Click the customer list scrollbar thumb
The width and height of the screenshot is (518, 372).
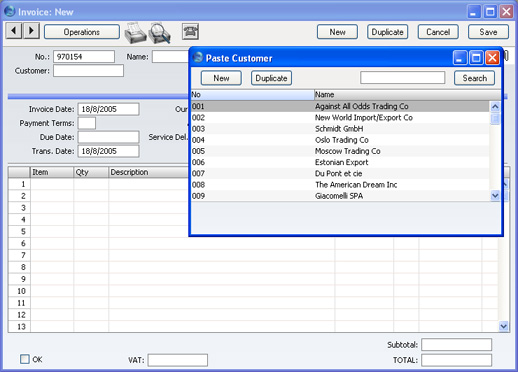(x=495, y=119)
